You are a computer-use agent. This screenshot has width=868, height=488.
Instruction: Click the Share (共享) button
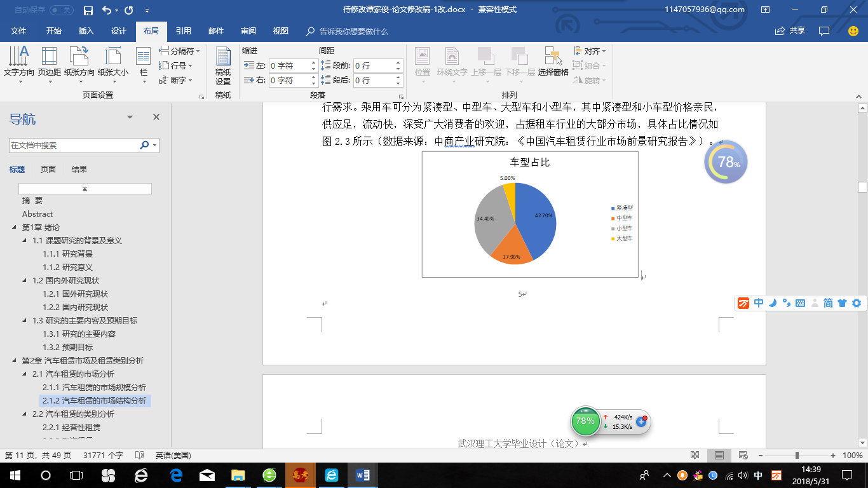click(x=790, y=30)
